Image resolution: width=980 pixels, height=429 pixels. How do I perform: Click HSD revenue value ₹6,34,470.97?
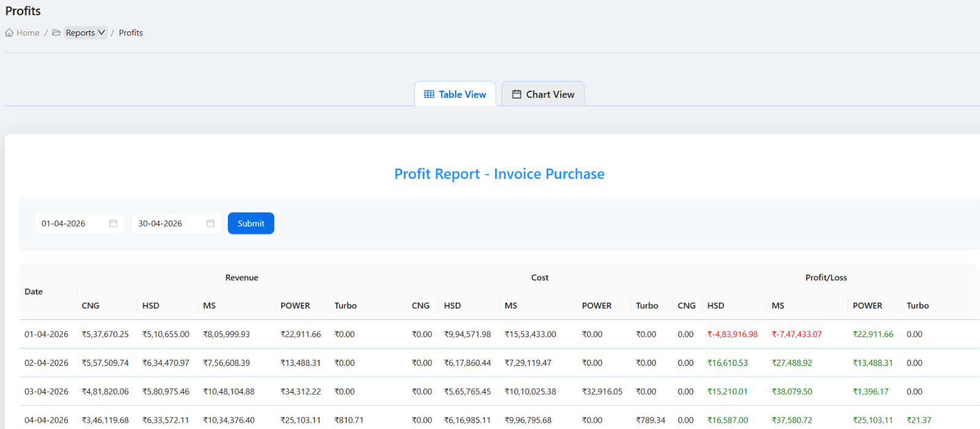[166, 363]
